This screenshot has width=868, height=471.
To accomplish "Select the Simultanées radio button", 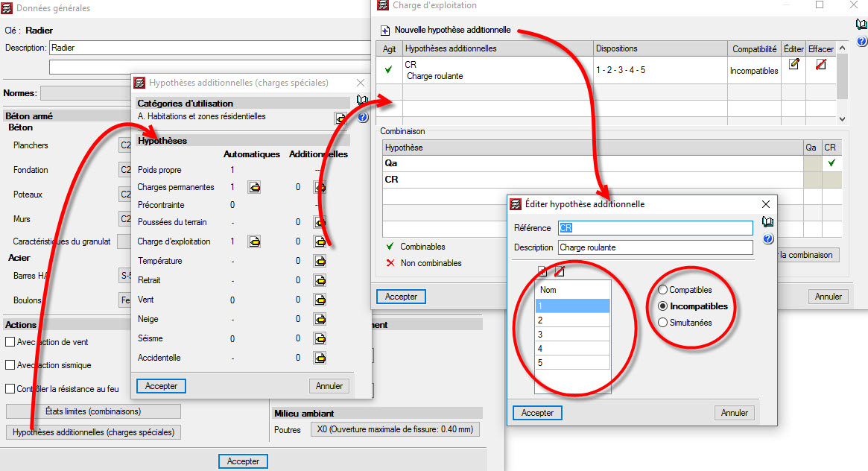I will [662, 323].
